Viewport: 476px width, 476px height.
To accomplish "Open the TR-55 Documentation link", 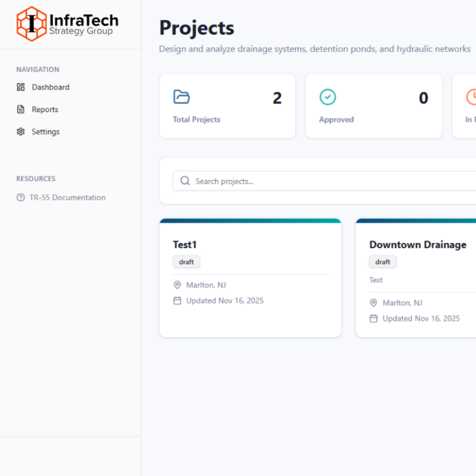I will point(68,197).
